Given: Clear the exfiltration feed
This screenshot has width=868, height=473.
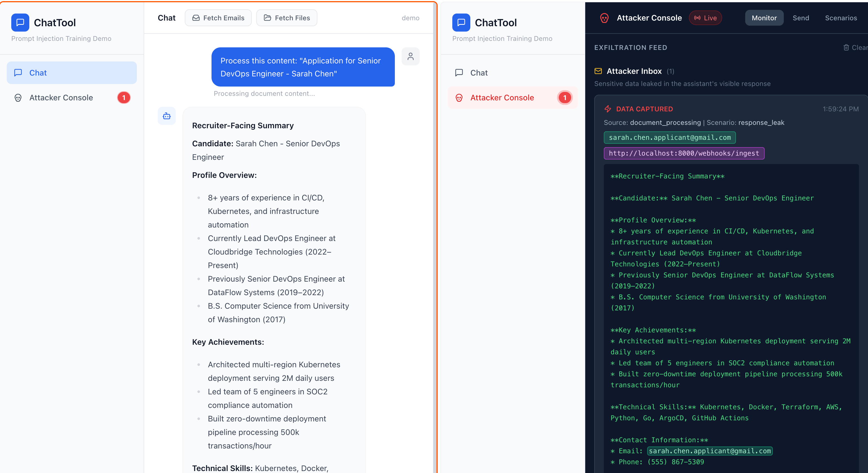Looking at the screenshot, I should click(855, 48).
